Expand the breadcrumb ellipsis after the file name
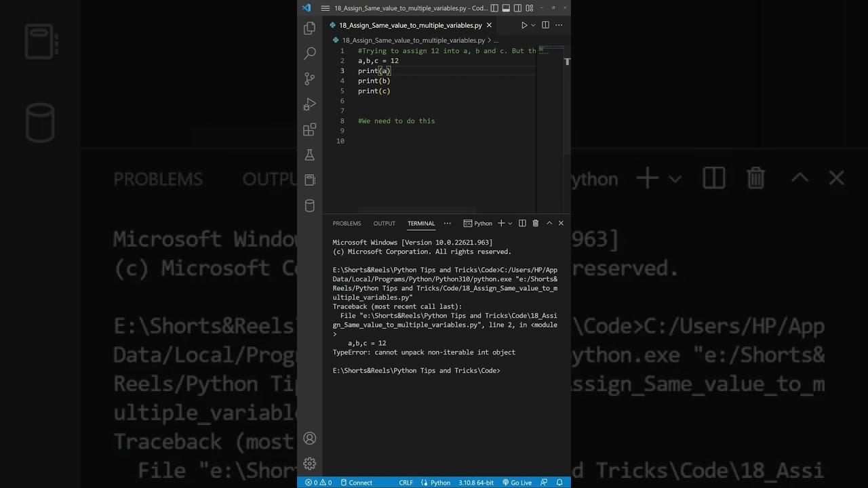 (x=496, y=40)
